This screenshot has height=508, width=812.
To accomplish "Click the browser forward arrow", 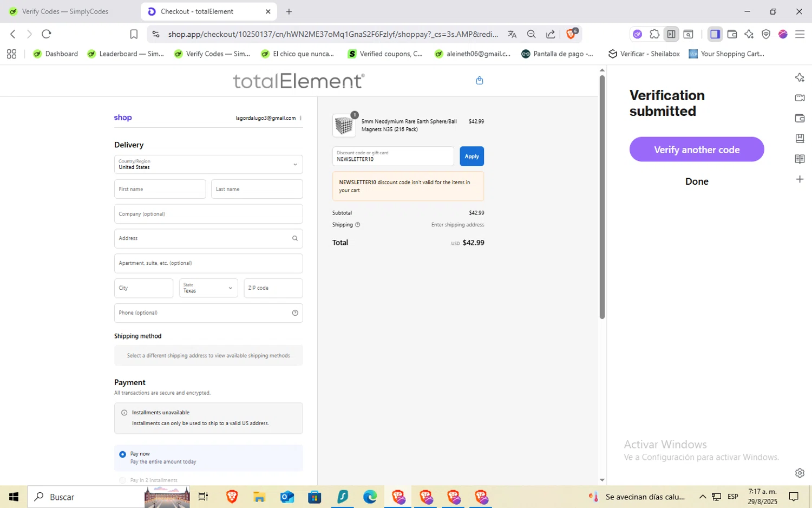I will (29, 34).
